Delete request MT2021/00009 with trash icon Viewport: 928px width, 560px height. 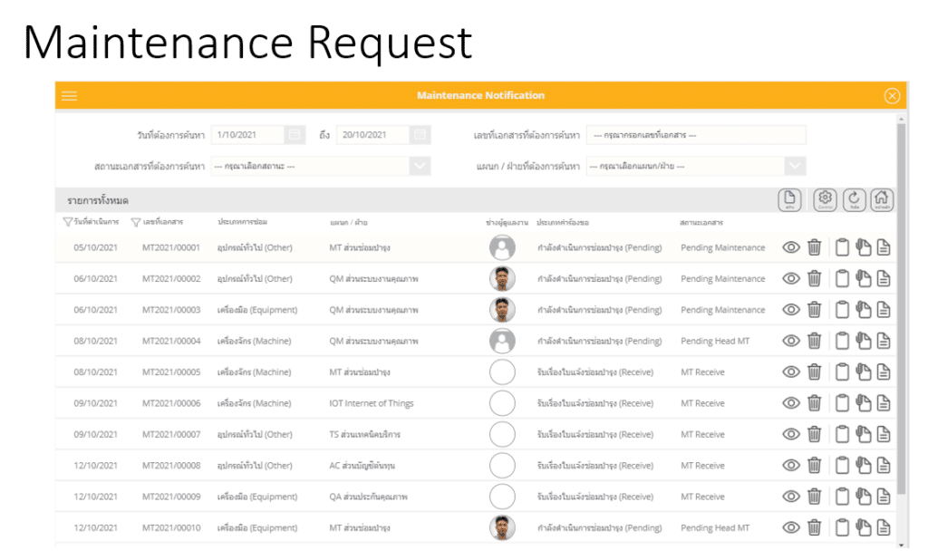coord(815,496)
